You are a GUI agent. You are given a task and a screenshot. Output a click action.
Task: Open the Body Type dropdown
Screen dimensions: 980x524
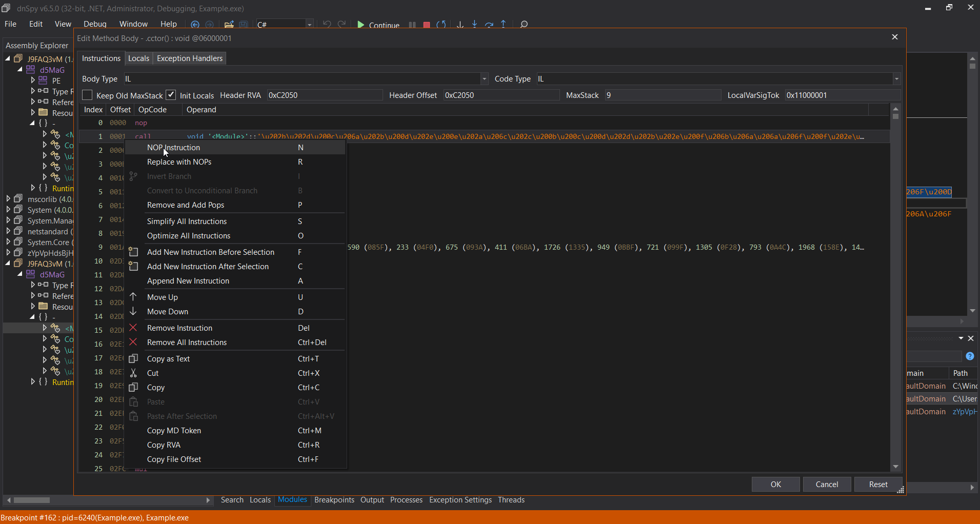484,79
